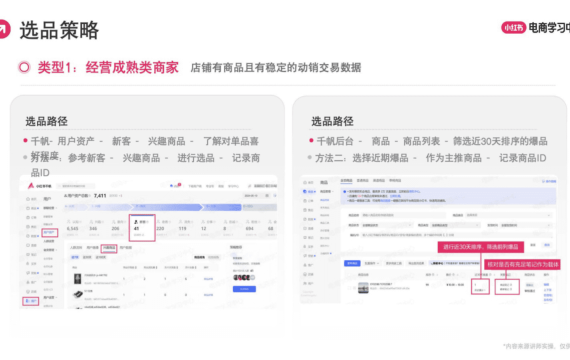
Task: Open the second product thumbnail in interest products table
Action: coord(77,294)
